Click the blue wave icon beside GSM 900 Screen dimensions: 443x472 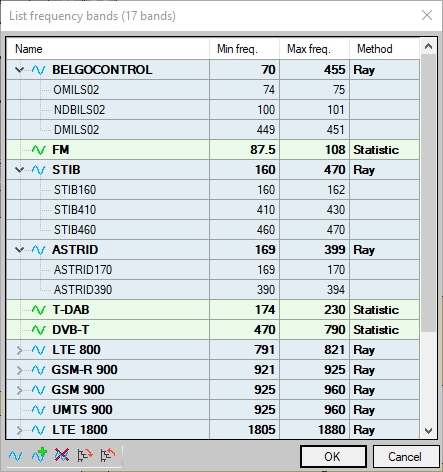point(39,390)
